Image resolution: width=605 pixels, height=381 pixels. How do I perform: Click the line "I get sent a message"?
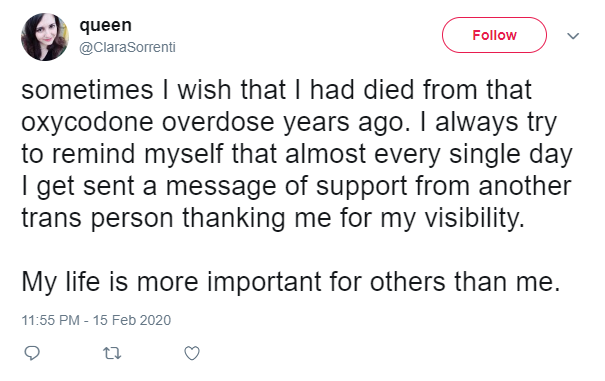296,186
